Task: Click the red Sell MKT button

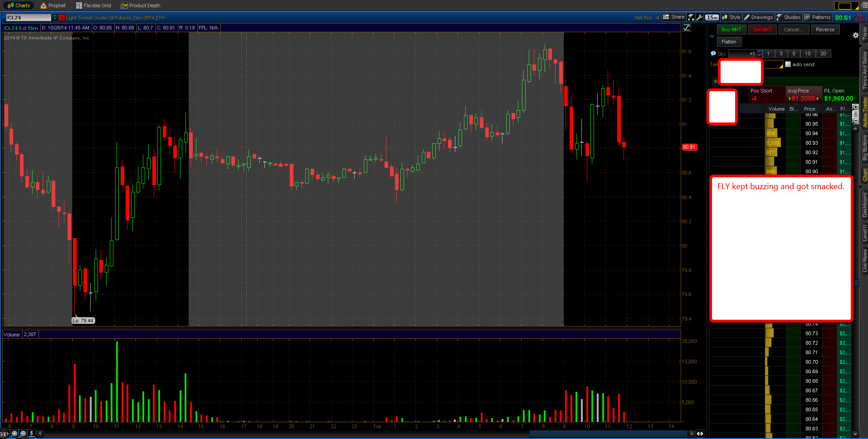Action: 762,29
